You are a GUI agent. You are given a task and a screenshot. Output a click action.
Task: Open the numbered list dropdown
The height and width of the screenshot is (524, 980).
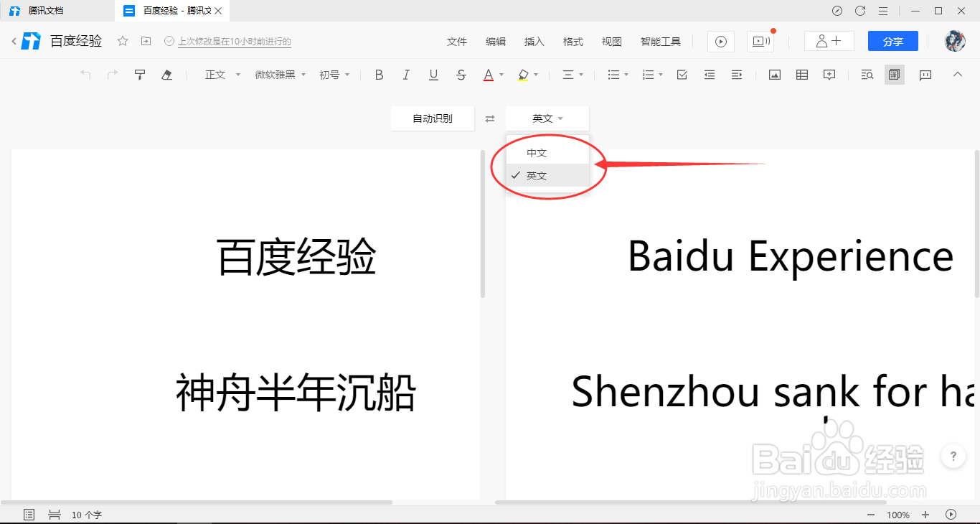(652, 75)
